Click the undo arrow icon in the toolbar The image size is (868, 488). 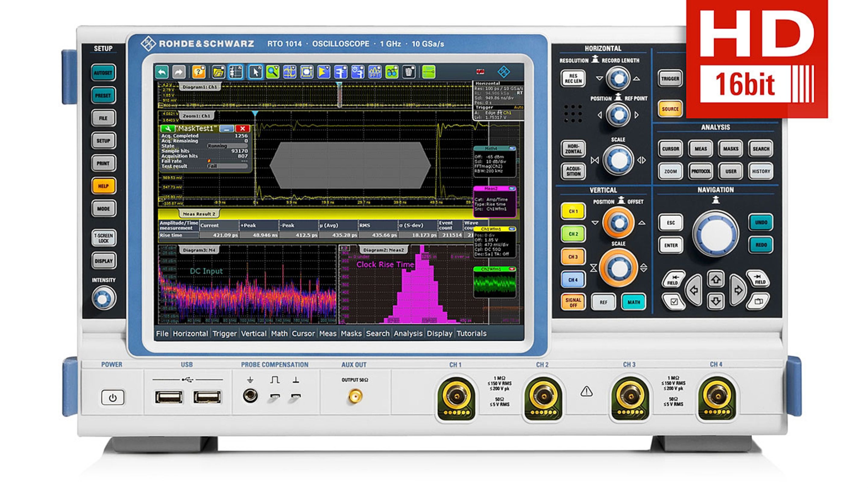[163, 72]
